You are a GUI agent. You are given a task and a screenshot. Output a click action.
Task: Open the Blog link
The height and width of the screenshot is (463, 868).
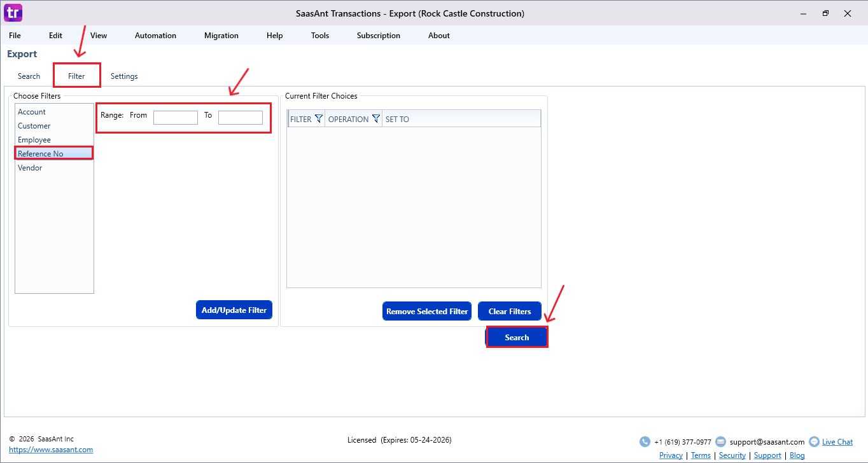tap(797, 455)
